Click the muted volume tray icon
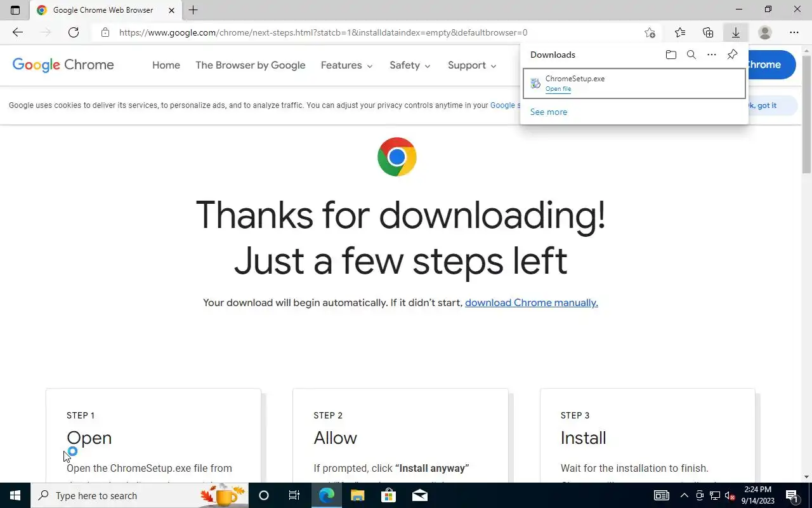 click(x=730, y=495)
